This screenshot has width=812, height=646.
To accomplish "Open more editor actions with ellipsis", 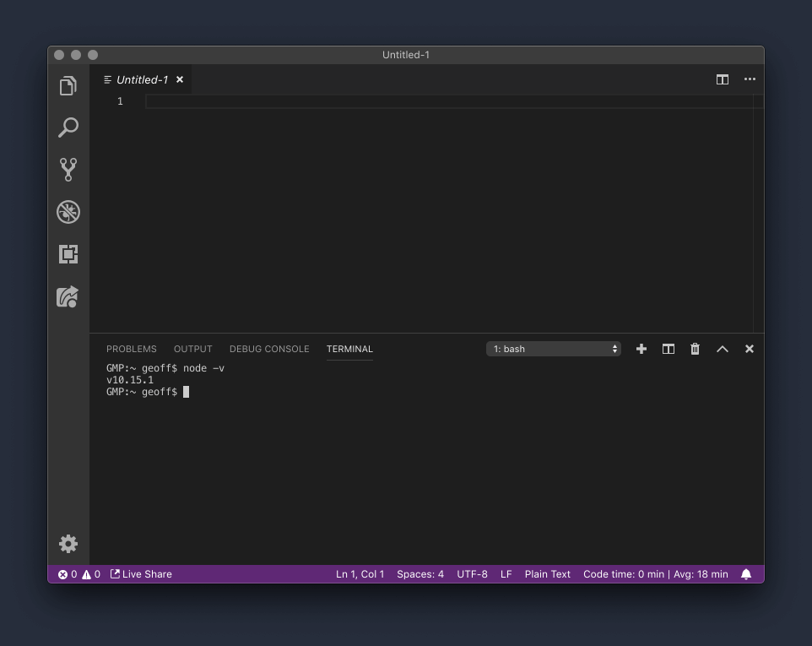I will point(750,79).
